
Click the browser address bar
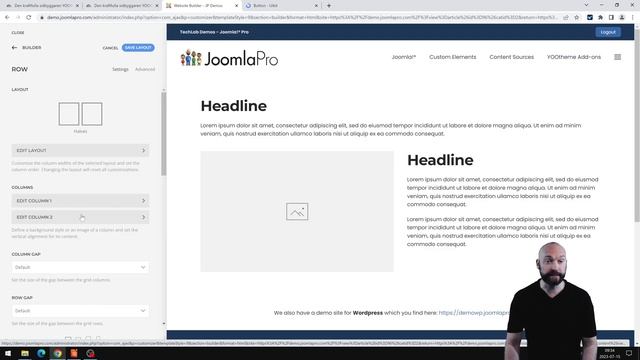[301, 18]
